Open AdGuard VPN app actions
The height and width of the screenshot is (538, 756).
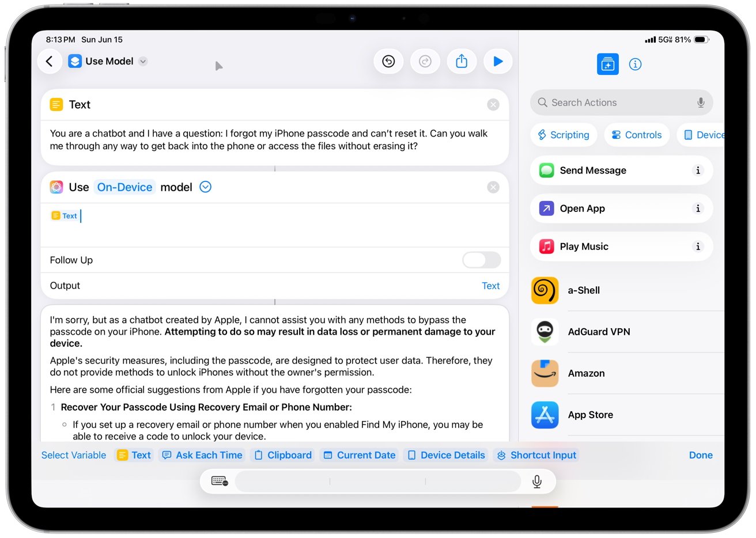627,332
